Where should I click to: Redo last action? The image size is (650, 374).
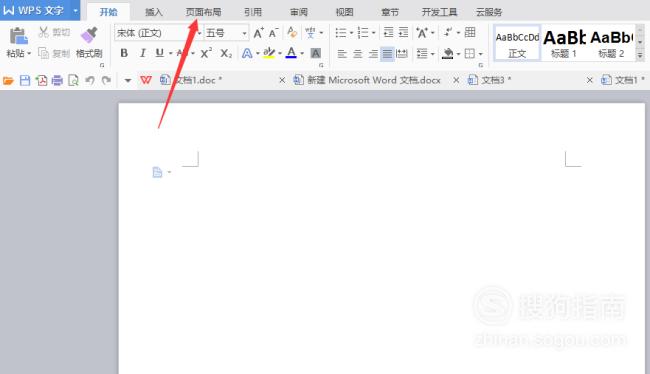pos(106,80)
